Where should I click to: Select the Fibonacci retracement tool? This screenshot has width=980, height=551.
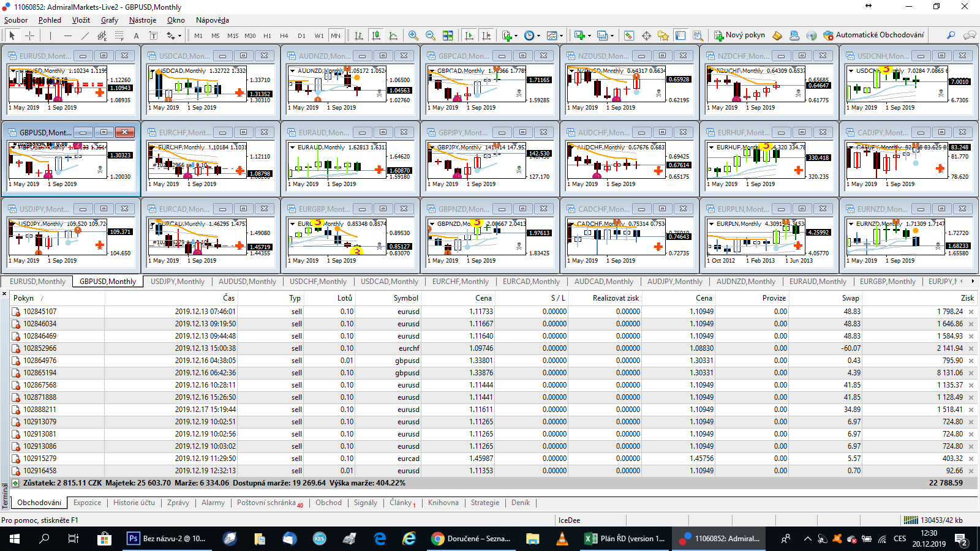click(x=119, y=36)
